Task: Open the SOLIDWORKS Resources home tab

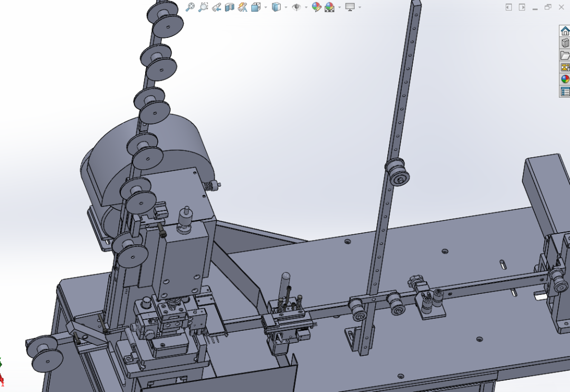Action: tap(565, 31)
